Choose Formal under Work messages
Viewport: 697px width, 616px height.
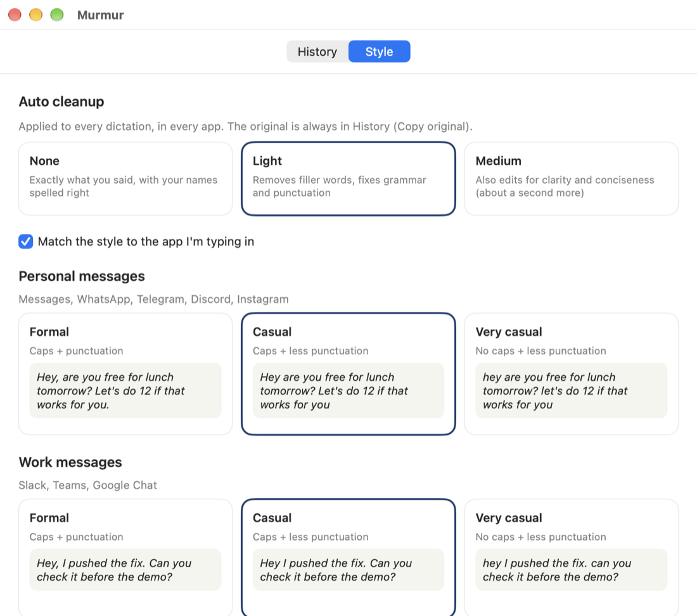coord(125,557)
